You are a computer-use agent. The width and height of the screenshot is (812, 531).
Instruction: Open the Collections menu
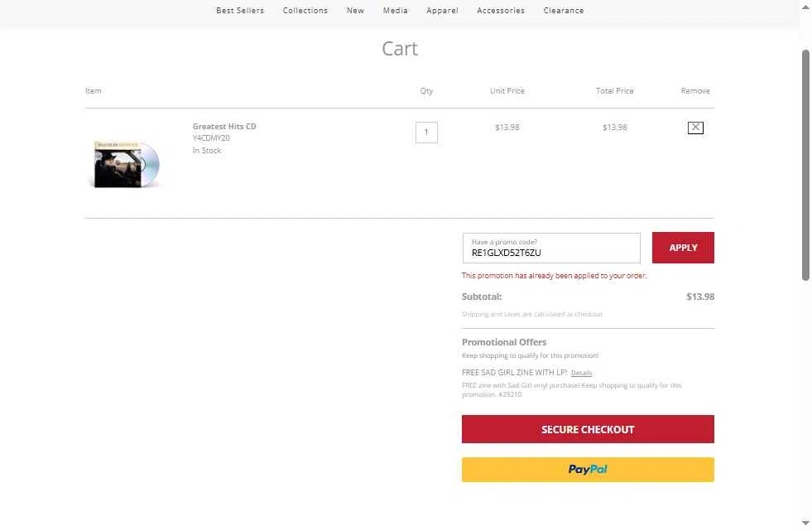pyautogui.click(x=305, y=11)
